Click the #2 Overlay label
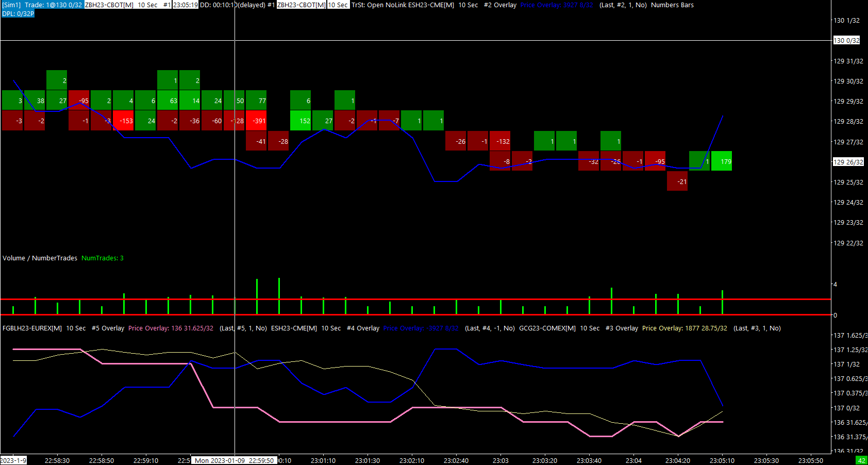Screen dimensions: 868x465 500,5
